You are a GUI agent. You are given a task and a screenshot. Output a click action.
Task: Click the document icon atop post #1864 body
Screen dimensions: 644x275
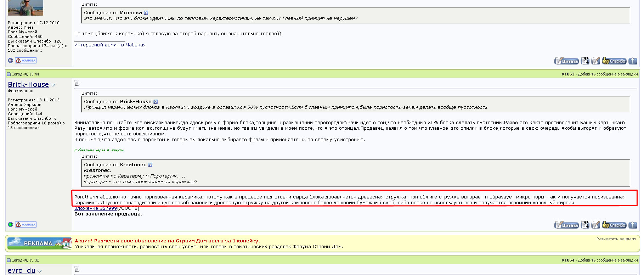click(77, 269)
